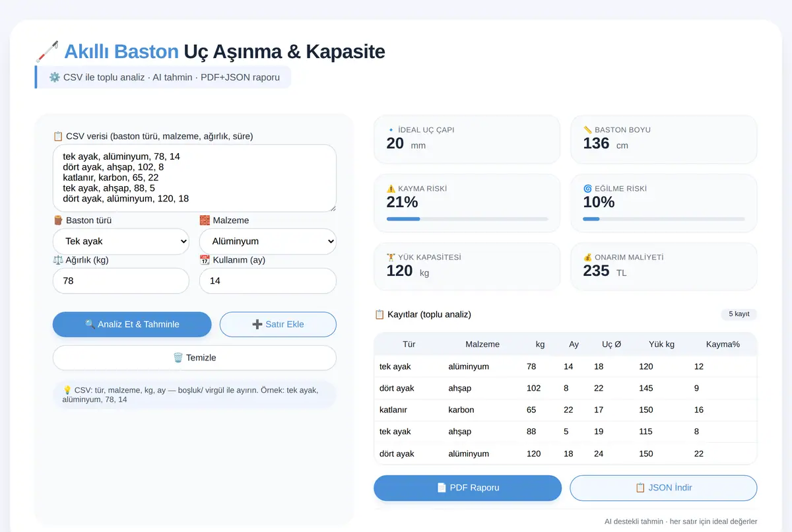This screenshot has width=792, height=532.
Task: Click Analiz Et & Tahminle button
Action: tap(132, 325)
